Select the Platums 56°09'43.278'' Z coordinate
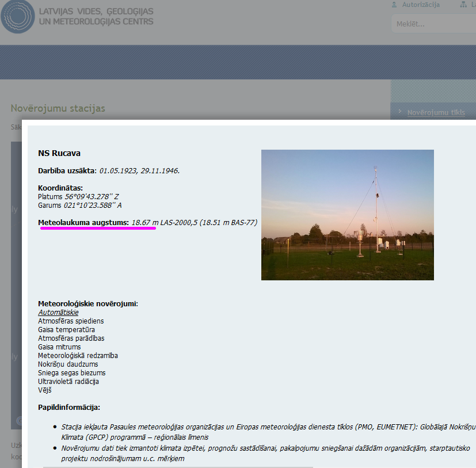Screen dimensions: 476x468 (78, 197)
